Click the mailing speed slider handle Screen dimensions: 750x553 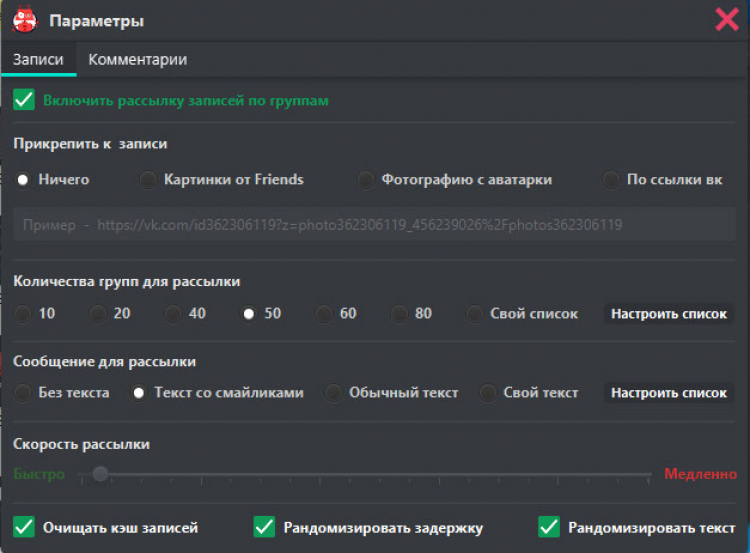pyautogui.click(x=100, y=474)
